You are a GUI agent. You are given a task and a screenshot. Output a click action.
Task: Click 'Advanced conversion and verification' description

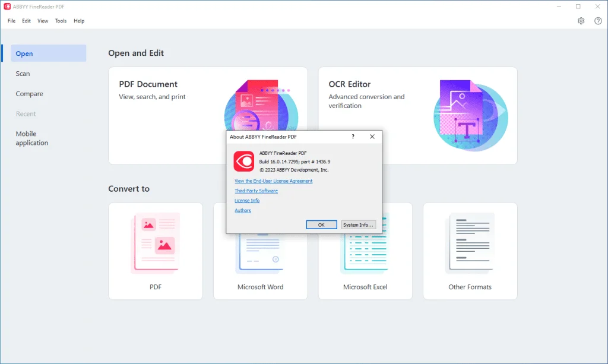tap(366, 101)
